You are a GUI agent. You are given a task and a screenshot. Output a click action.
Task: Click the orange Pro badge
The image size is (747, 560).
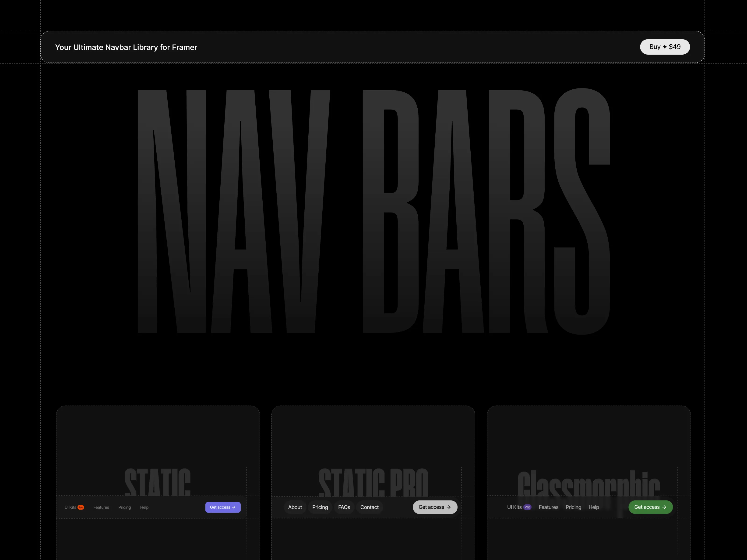[x=81, y=507]
